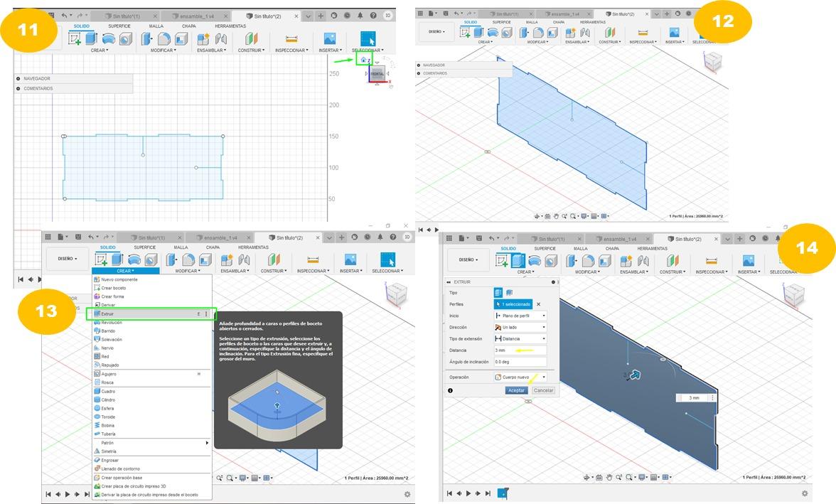The height and width of the screenshot is (504, 836).
Task: Focus the Distancia field showing 3 mm
Action: coord(520,350)
